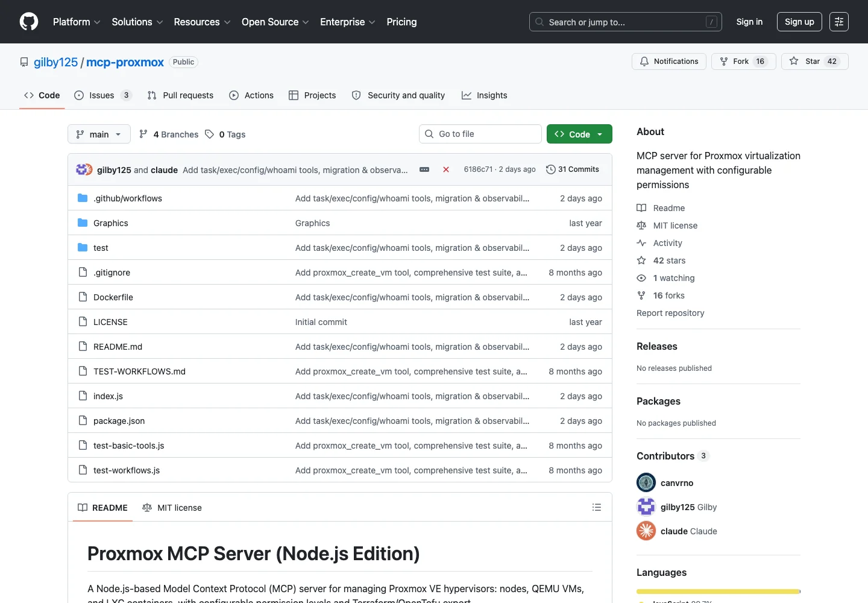The width and height of the screenshot is (868, 603).
Task: View the 31 Commits history link
Action: click(573, 169)
